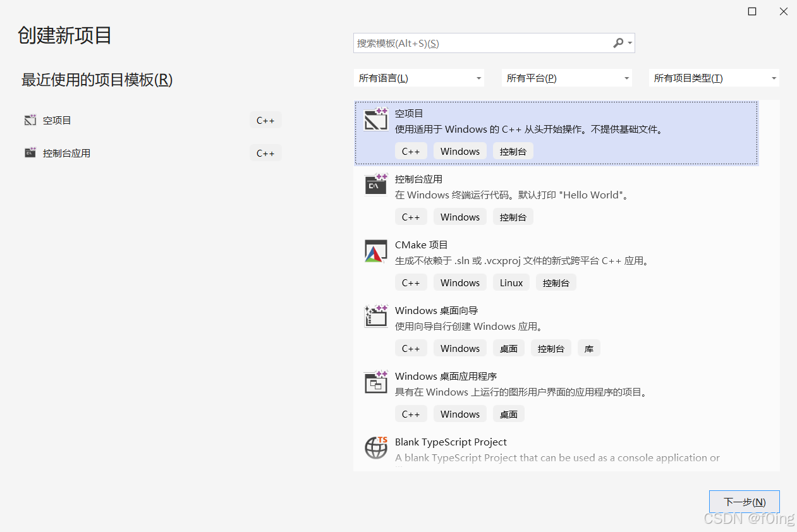Click C++ tag beside recent 控制台应用
Viewport: 797px width, 532px height.
[265, 153]
